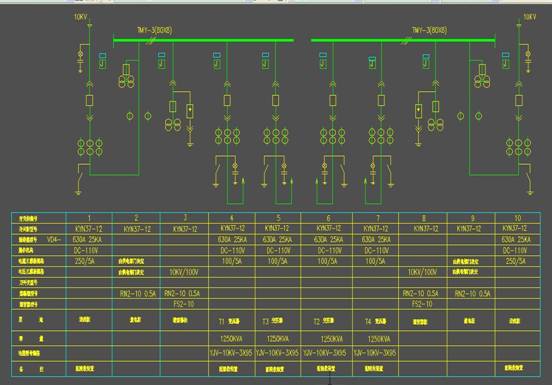Image resolution: width=552 pixels, height=385 pixels.
Task: Click the 10KV/100V cell in column 3
Action: click(184, 272)
